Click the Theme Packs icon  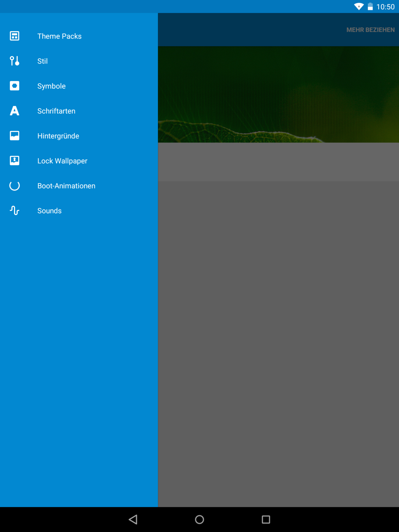[15, 36]
